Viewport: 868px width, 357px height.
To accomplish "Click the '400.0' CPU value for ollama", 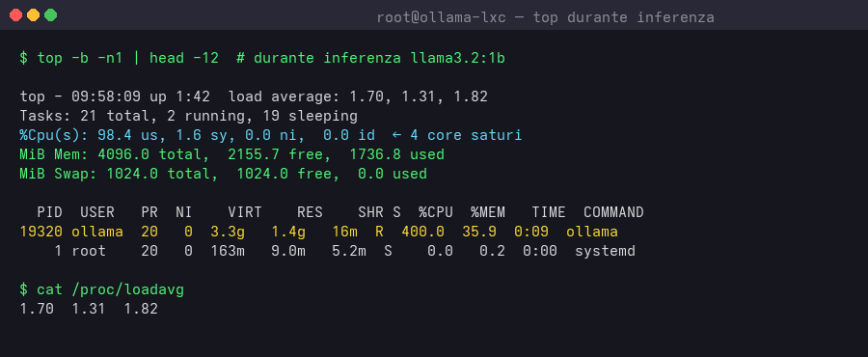I will click(423, 232).
